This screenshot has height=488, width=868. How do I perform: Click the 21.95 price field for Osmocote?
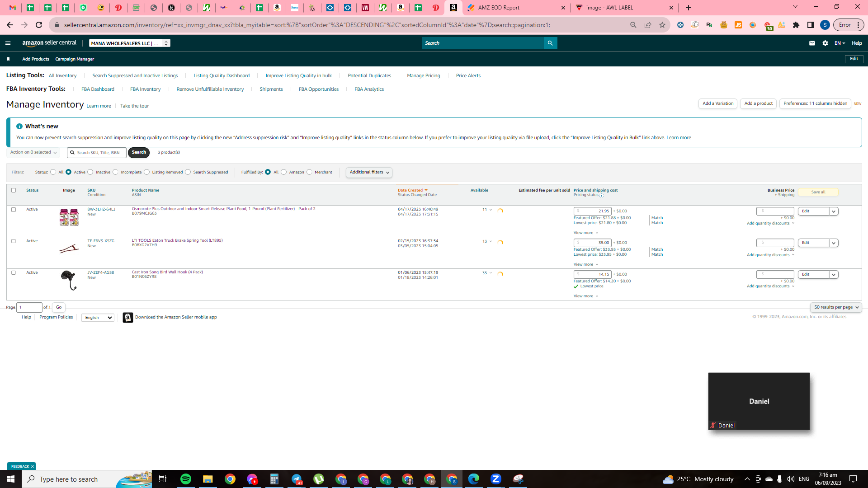coord(592,211)
